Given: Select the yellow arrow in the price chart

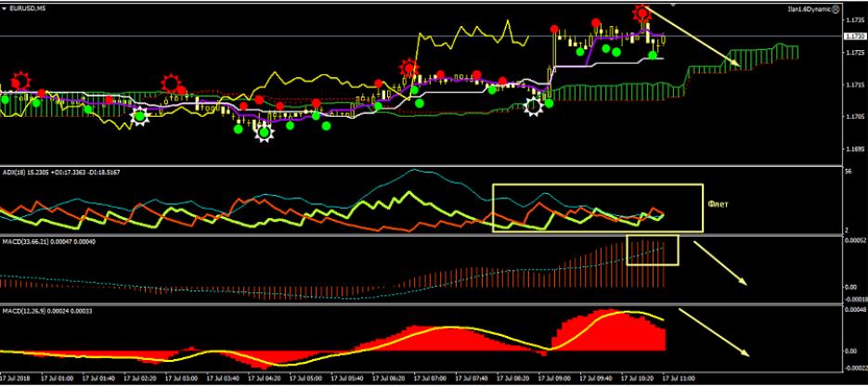Looking at the screenshot, I should [693, 38].
